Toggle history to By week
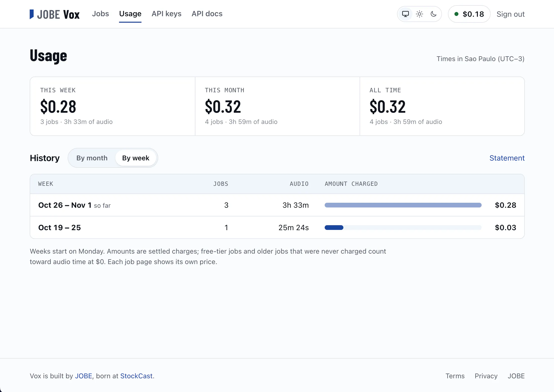Viewport: 554px width, 392px height. [x=136, y=158]
